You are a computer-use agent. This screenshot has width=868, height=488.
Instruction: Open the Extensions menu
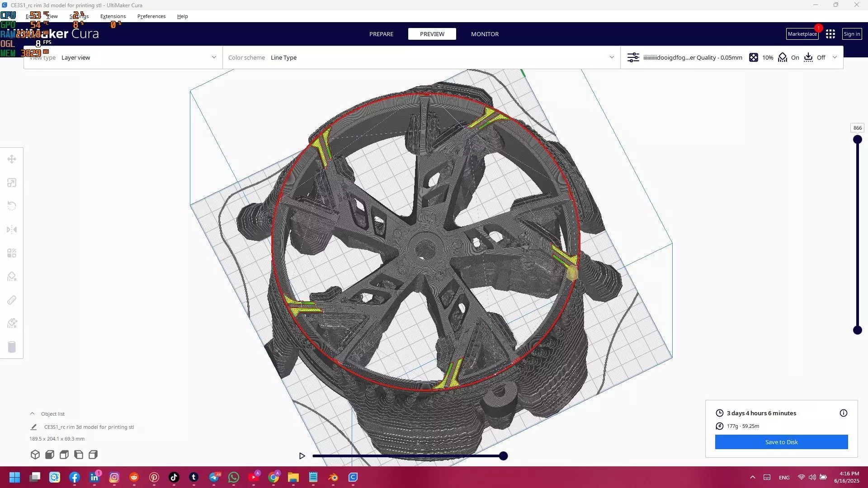pos(113,16)
